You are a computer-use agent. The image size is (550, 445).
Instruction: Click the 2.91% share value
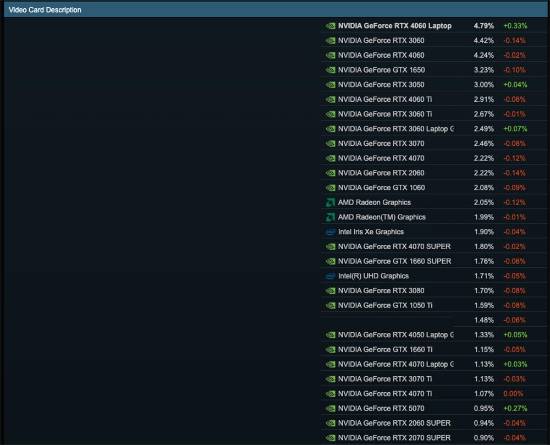coord(484,100)
